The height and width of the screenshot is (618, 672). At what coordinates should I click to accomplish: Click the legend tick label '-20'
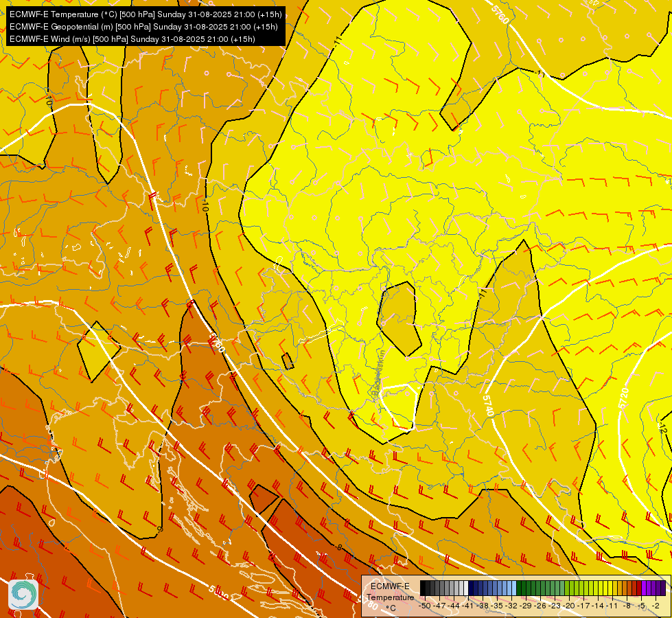(569, 606)
